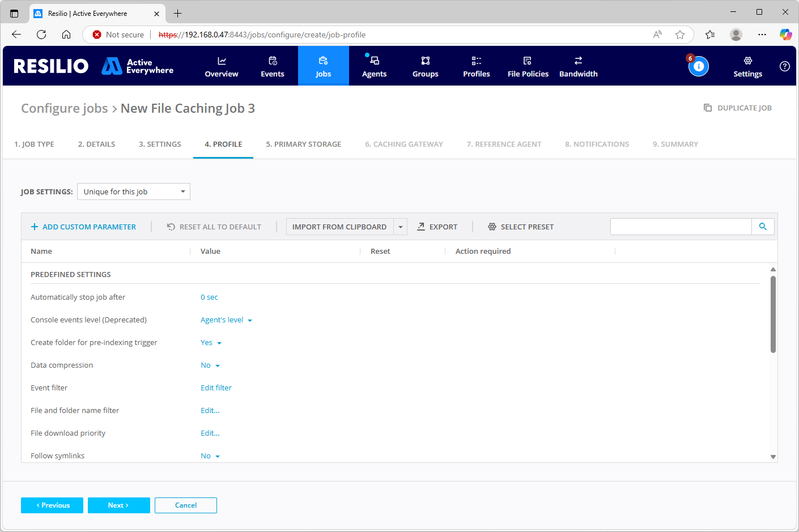Open the notifications bell with 6 alerts
Screen dimensions: 799x532
coord(699,66)
